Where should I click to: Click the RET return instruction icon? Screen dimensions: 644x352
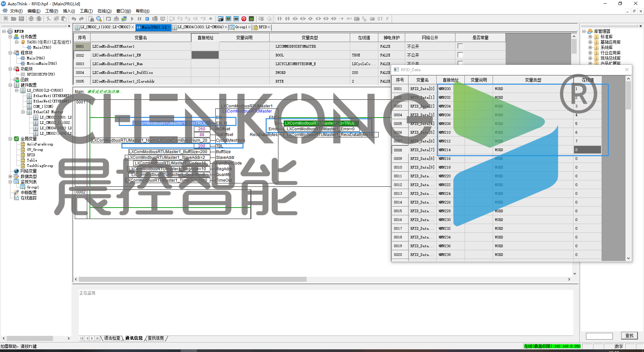click(x=349, y=19)
